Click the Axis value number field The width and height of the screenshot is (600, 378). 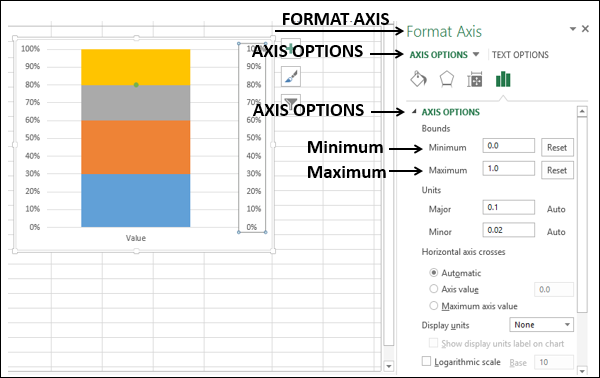(x=554, y=290)
